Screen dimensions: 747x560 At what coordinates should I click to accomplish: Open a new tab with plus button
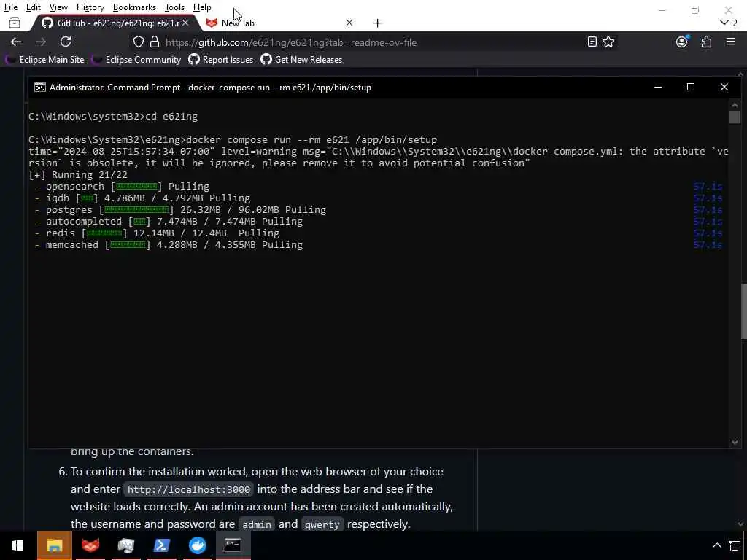pos(377,23)
